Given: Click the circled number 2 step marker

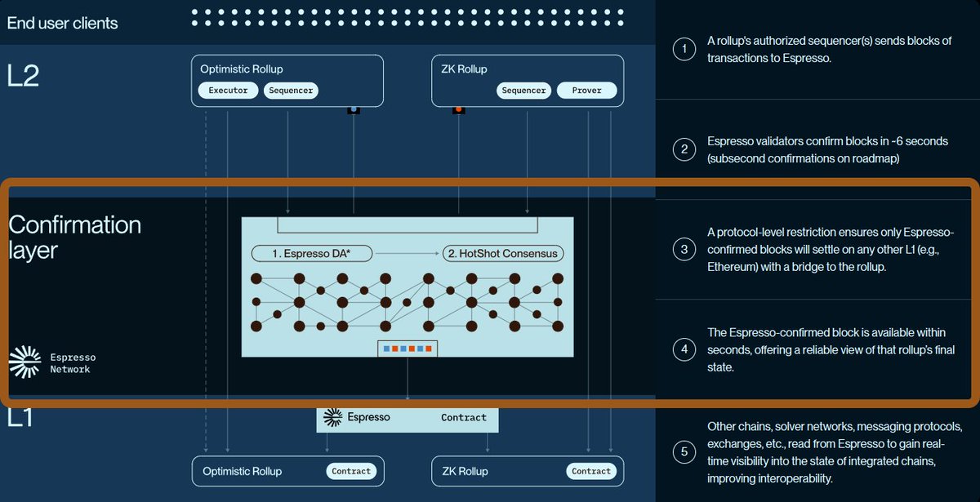Looking at the screenshot, I should (684, 149).
